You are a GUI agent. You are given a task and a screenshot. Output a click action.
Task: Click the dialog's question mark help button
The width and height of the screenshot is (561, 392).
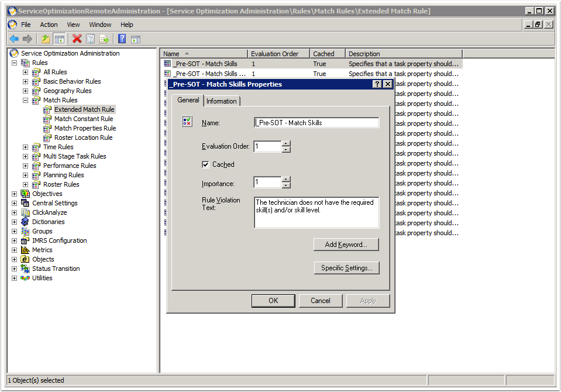pos(377,84)
